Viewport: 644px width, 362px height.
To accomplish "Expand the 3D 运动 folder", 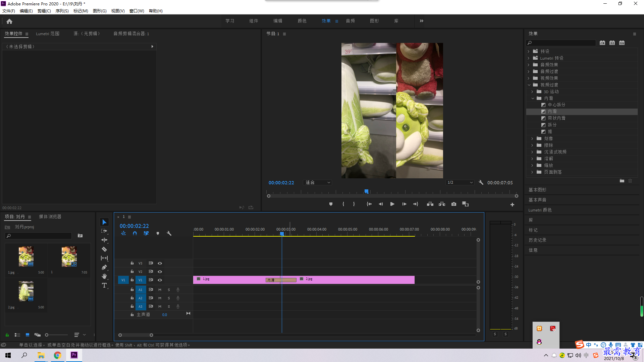I will [532, 92].
